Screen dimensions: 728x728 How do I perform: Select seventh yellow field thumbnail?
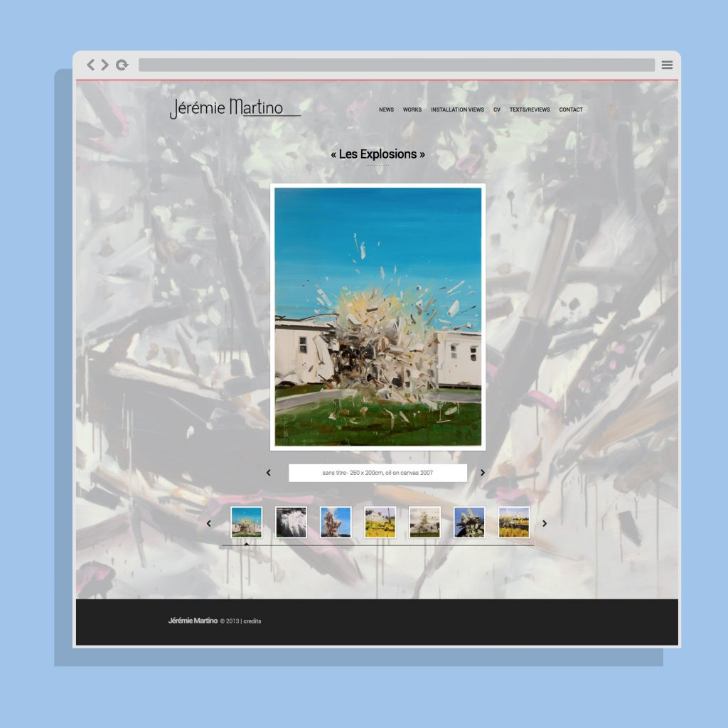point(514,523)
